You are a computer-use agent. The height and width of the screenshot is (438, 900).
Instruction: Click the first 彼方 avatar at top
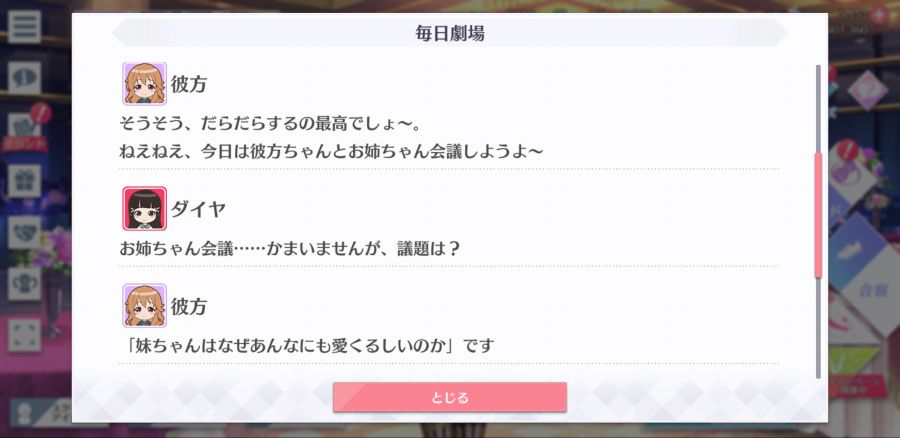coord(145,84)
